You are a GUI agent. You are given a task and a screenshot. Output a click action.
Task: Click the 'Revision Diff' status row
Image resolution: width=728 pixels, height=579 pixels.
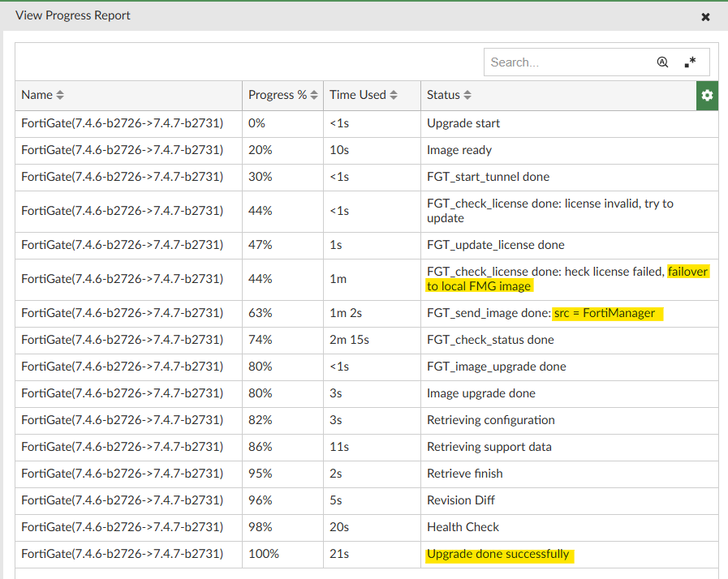461,500
